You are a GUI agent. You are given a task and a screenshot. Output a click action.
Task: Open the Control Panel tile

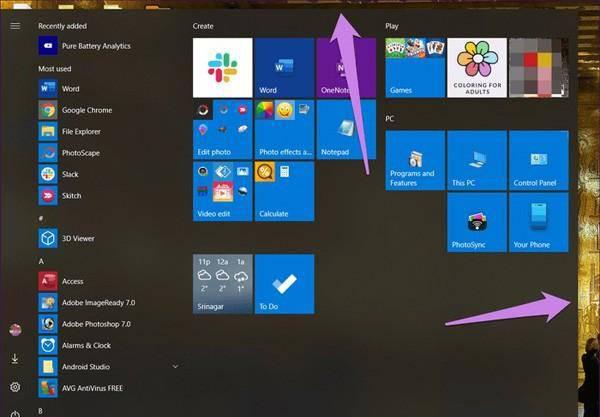point(539,160)
